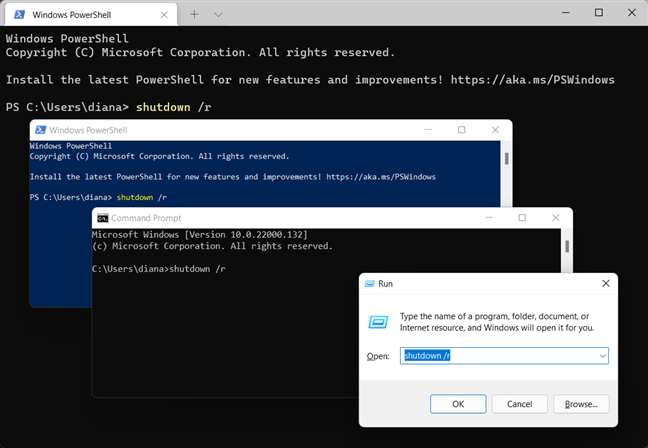Open a new tab with plus button

[194, 14]
